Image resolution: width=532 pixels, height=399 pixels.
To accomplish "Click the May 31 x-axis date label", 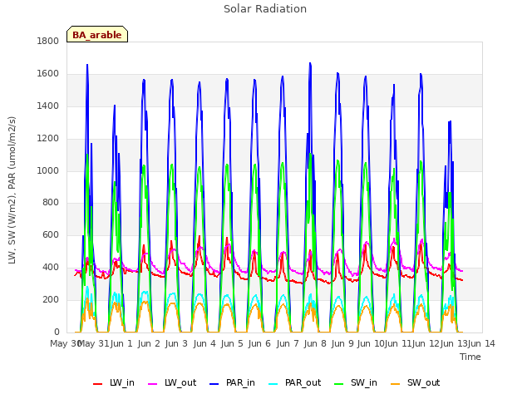I will [x=93, y=343].
